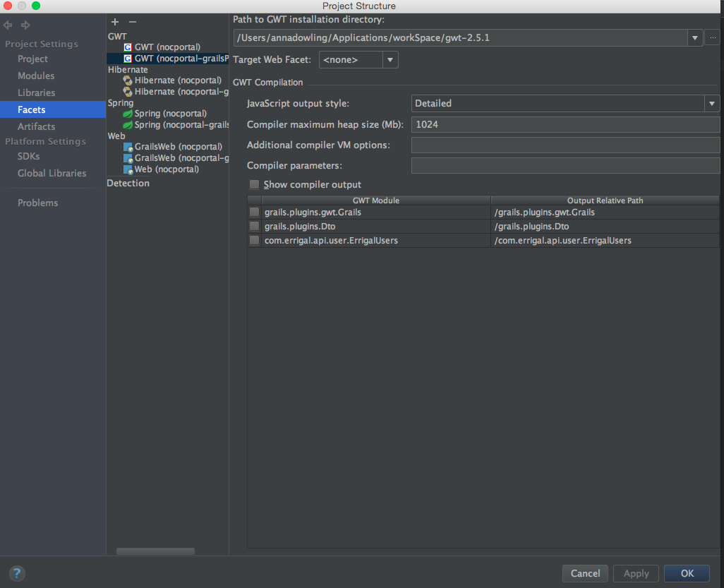Open help with the question mark icon

(x=17, y=573)
